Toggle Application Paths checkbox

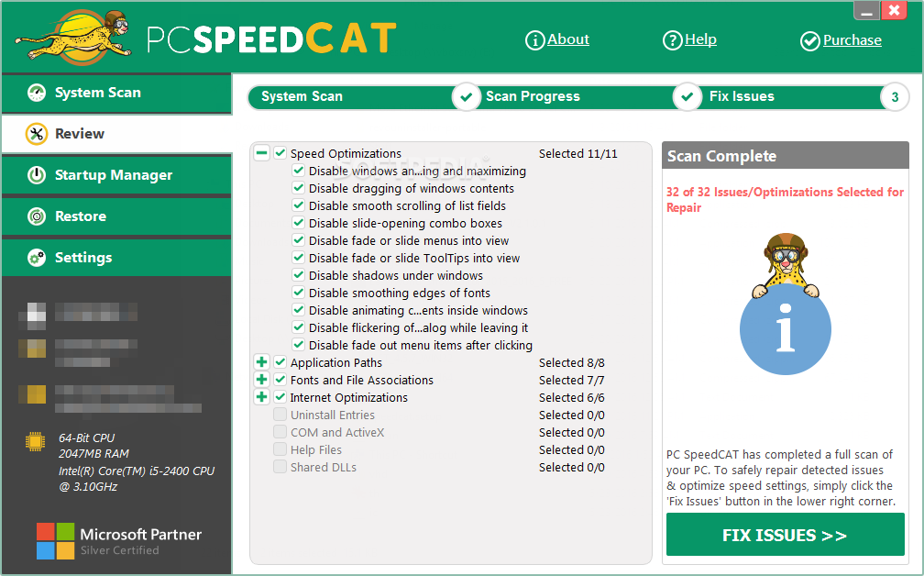(x=280, y=362)
